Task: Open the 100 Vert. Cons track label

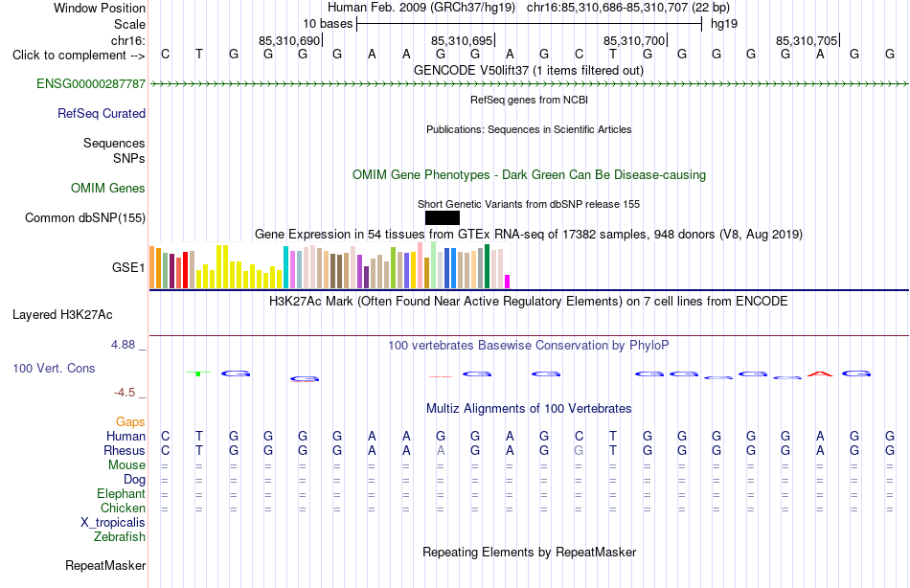Action: [54, 368]
